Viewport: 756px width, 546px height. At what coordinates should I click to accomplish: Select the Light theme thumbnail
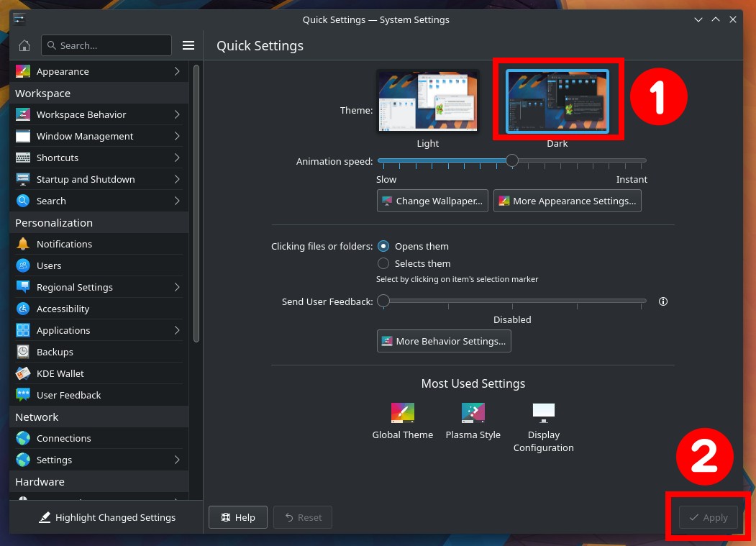(428, 101)
